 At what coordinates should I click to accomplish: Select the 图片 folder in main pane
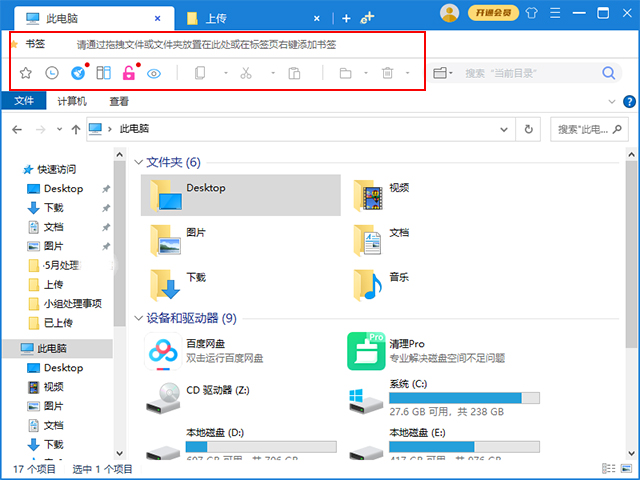tap(178, 240)
